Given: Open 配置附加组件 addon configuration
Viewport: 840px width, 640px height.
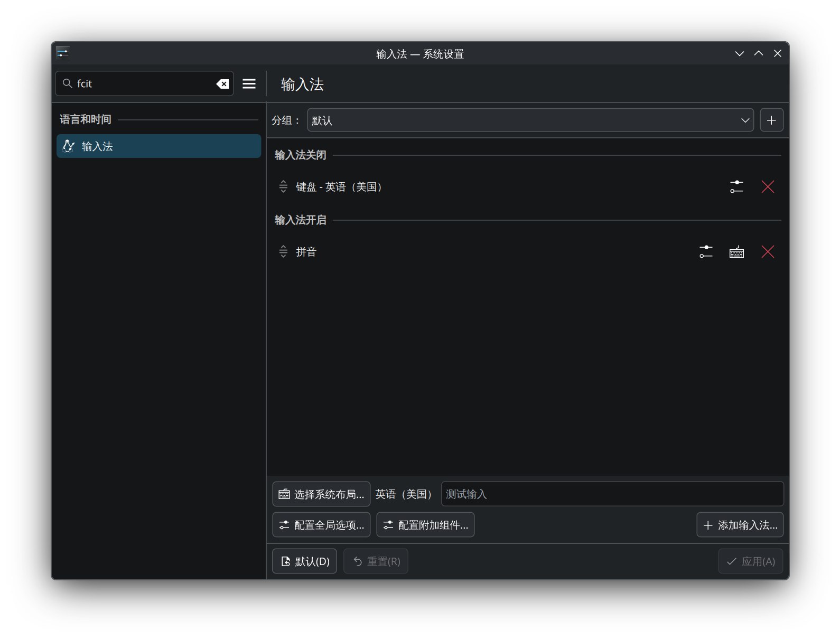Looking at the screenshot, I should 425,525.
